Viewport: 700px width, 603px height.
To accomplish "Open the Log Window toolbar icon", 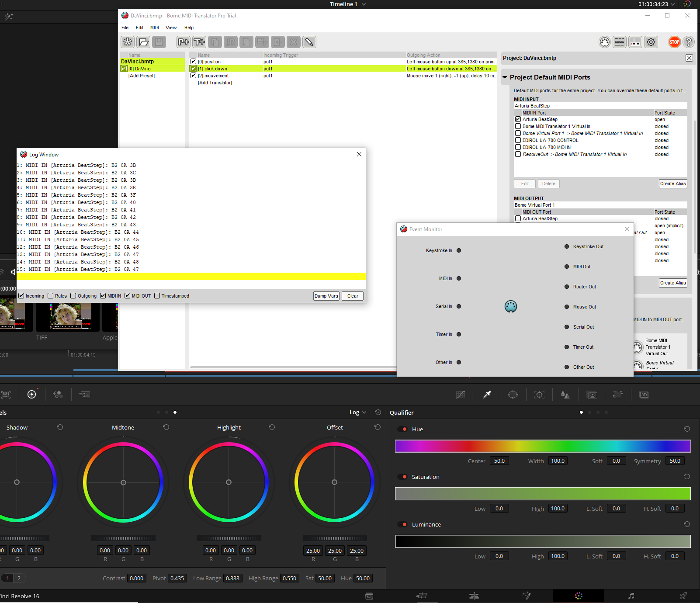I will [620, 42].
